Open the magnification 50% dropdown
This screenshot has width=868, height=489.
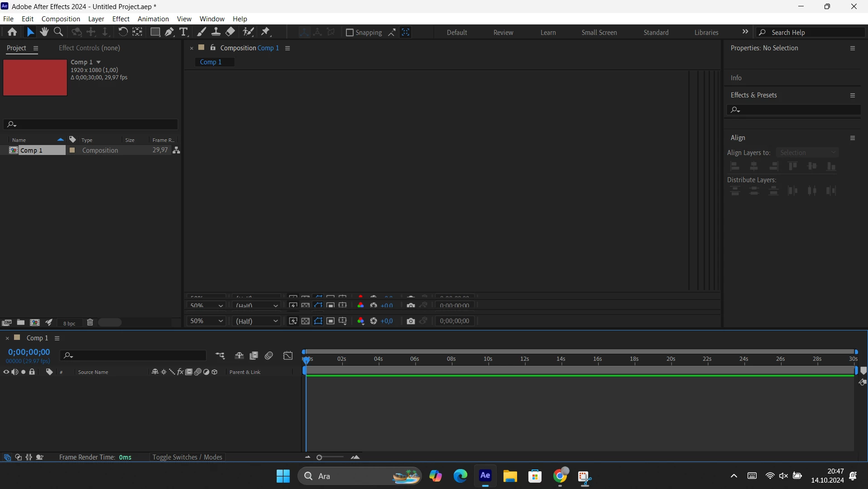206,321
